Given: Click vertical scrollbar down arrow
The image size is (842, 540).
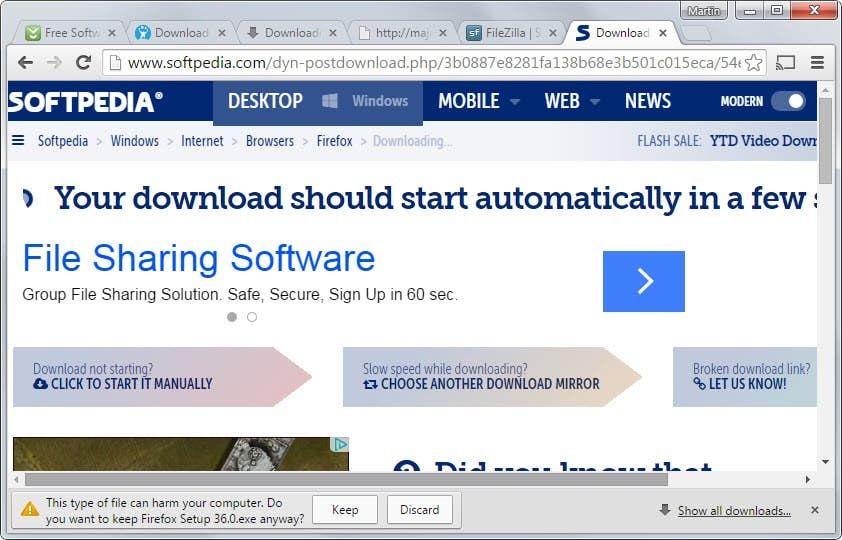Looking at the screenshot, I should click(x=825, y=462).
